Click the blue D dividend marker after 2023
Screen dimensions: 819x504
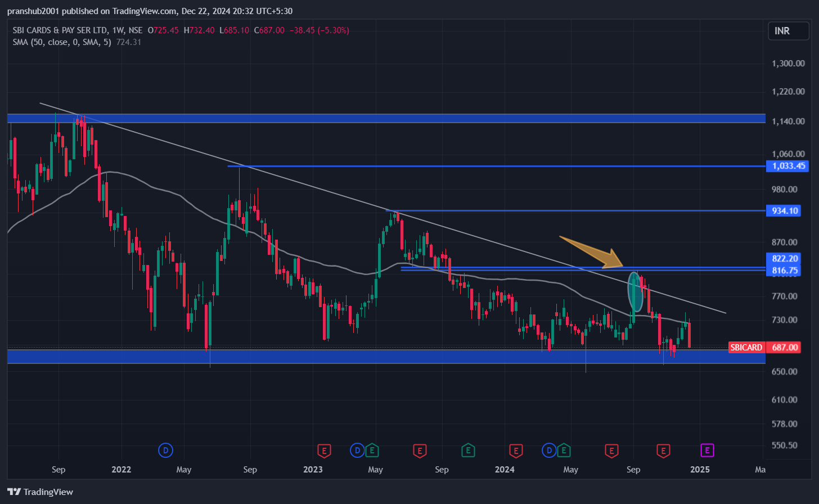pyautogui.click(x=357, y=450)
